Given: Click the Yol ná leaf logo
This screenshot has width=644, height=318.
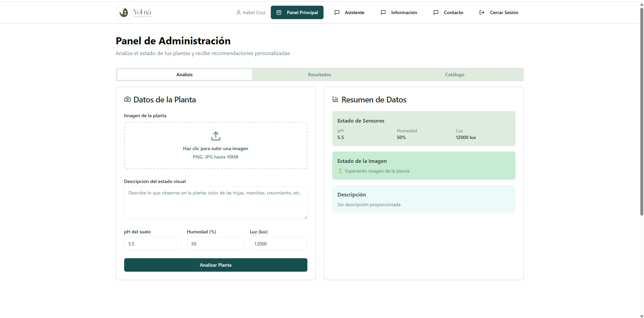Looking at the screenshot, I should click(x=124, y=12).
